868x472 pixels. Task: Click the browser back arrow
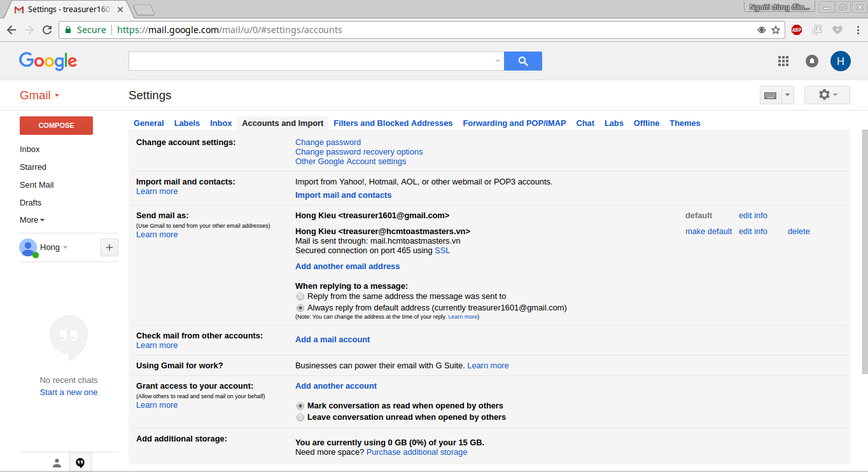pos(11,30)
